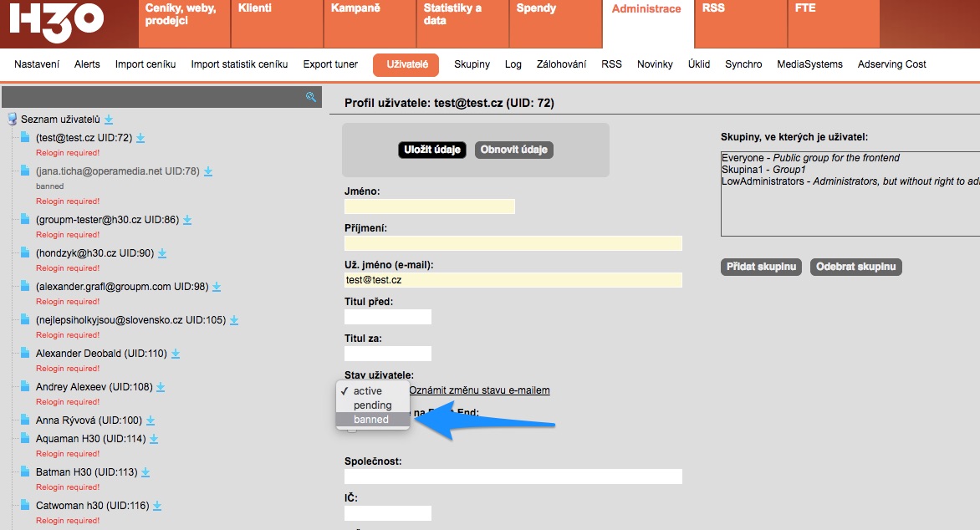
Task: Choose 'pending' from the user status list
Action: pos(372,405)
